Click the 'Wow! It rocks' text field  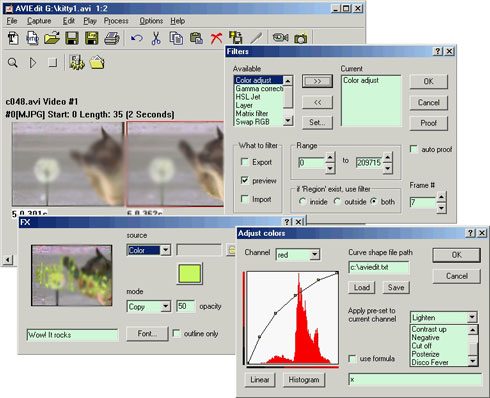coord(72,335)
